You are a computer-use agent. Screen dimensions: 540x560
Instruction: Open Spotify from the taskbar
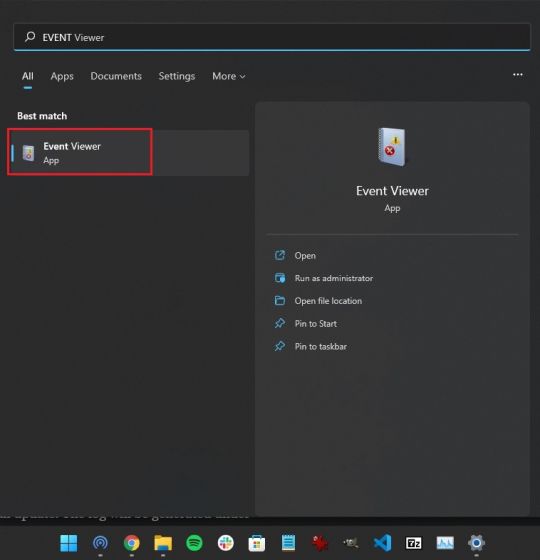click(x=194, y=543)
